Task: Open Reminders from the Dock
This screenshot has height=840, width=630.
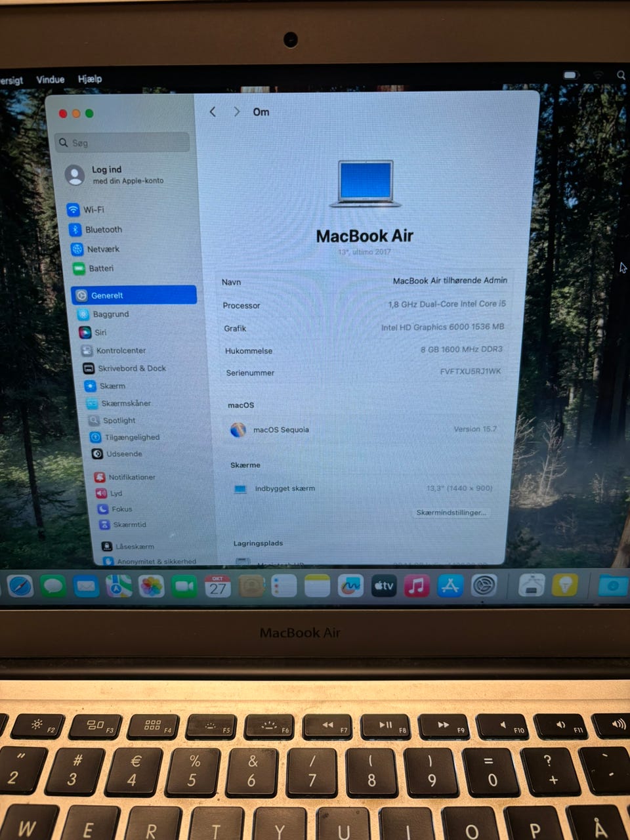Action: click(x=284, y=586)
